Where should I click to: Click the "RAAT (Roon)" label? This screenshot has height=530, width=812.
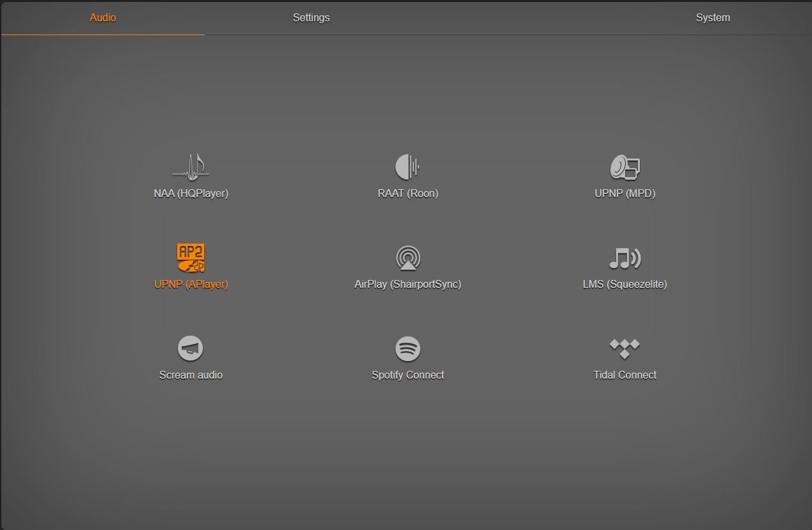pyautogui.click(x=408, y=194)
